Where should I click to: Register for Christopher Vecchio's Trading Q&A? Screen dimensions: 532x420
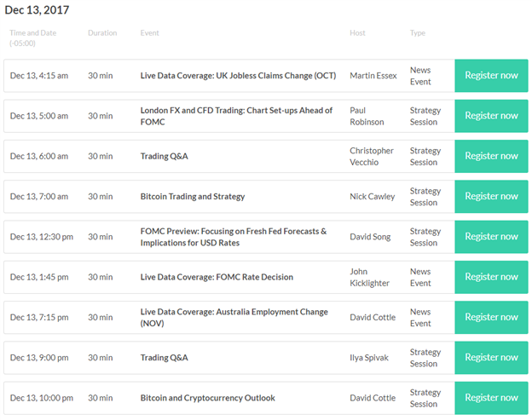[x=491, y=156]
